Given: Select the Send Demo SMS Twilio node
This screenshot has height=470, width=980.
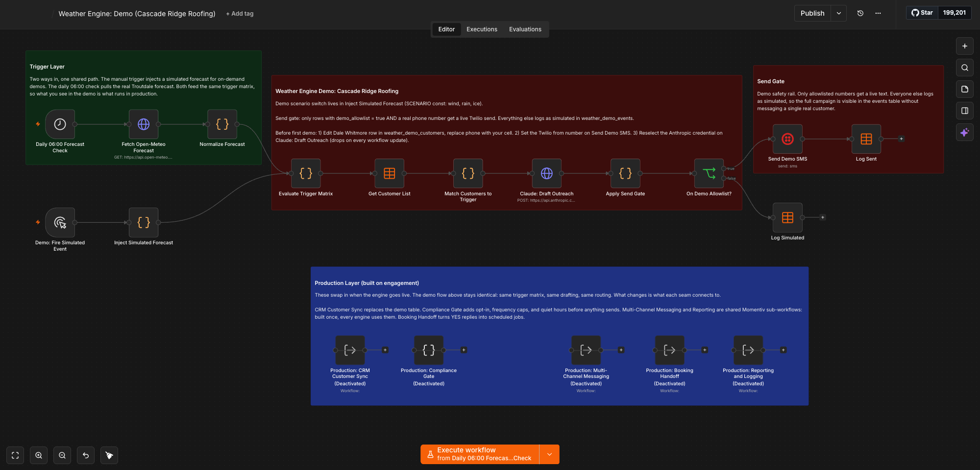Looking at the screenshot, I should coord(787,139).
